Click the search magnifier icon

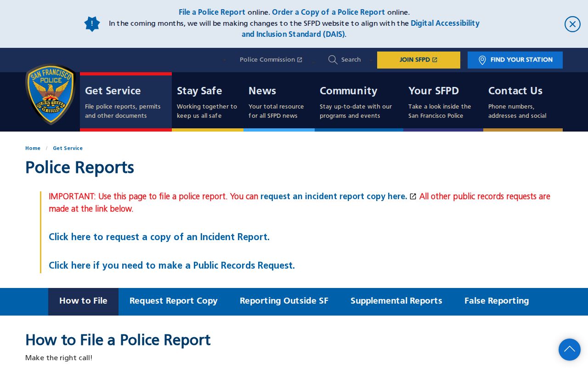(333, 60)
